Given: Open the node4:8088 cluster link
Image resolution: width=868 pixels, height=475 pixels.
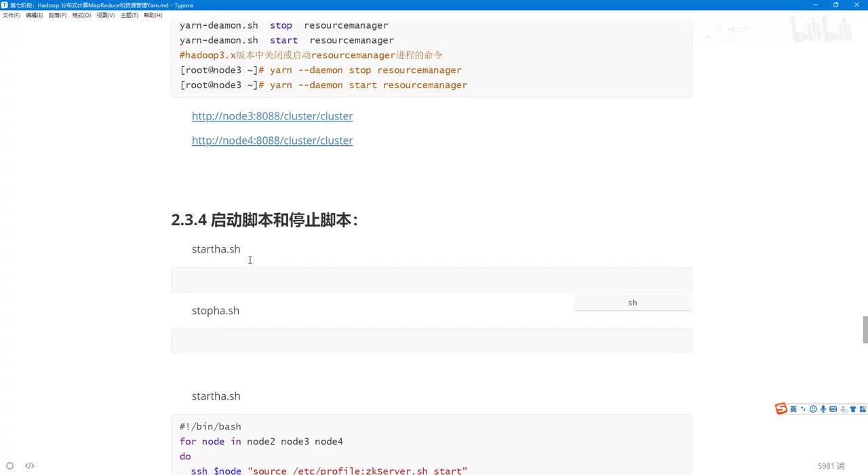Looking at the screenshot, I should point(272,140).
